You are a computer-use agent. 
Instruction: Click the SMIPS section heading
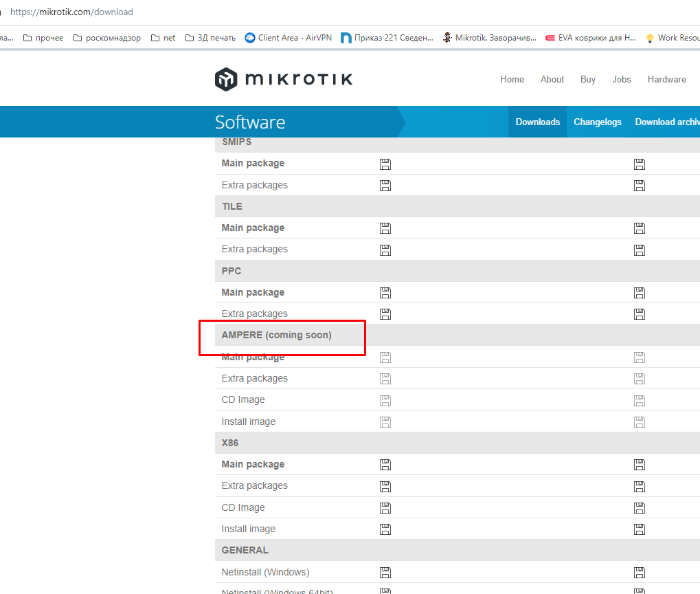[x=236, y=142]
